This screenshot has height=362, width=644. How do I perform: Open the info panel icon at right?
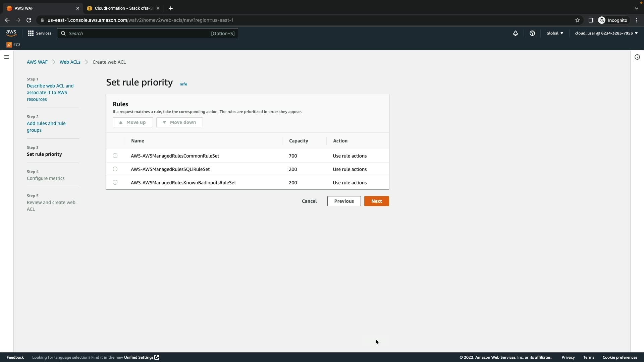pyautogui.click(x=637, y=57)
